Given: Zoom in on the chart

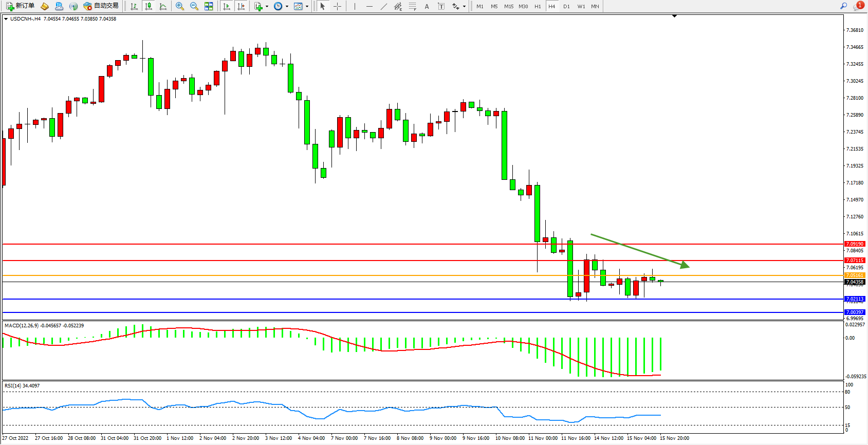Looking at the screenshot, I should click(180, 6).
